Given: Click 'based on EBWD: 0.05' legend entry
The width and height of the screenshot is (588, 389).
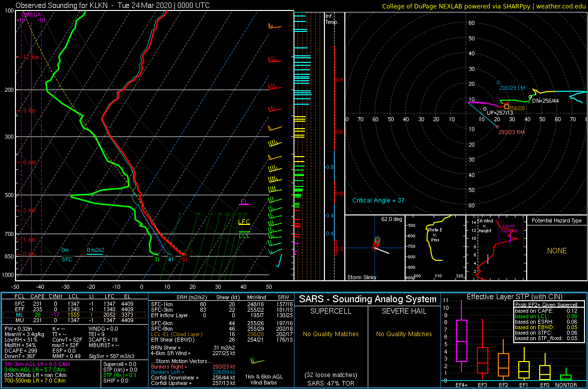Looking at the screenshot, I should (x=547, y=327).
